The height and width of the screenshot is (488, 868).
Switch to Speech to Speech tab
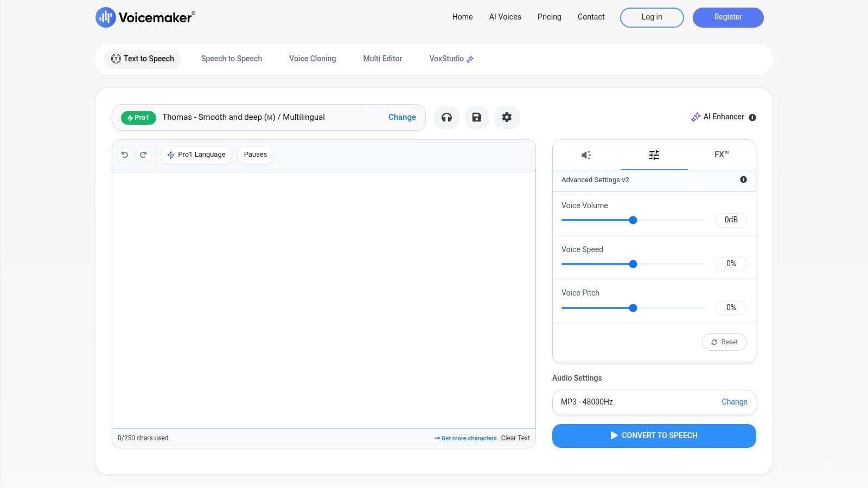(232, 59)
